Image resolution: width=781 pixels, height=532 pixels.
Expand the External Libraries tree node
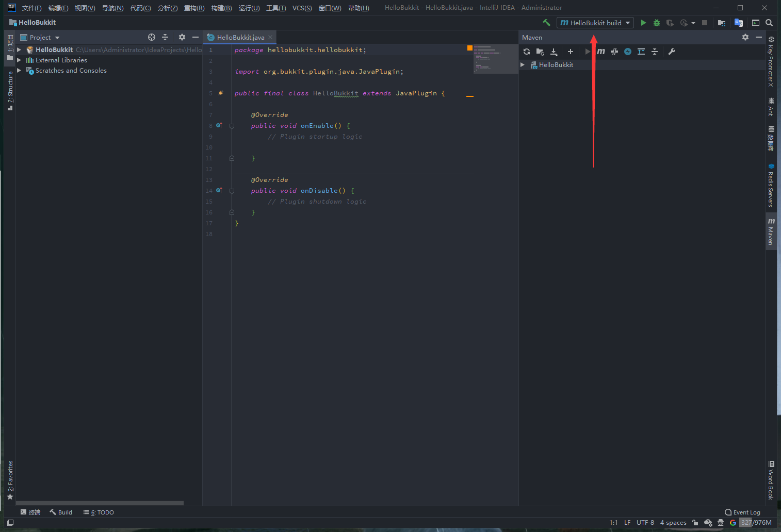coord(19,60)
